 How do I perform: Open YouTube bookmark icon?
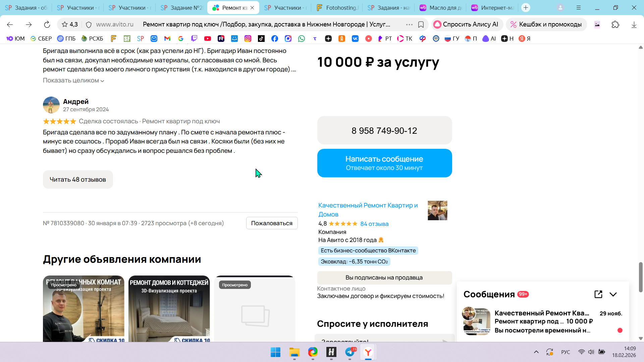tap(208, 39)
